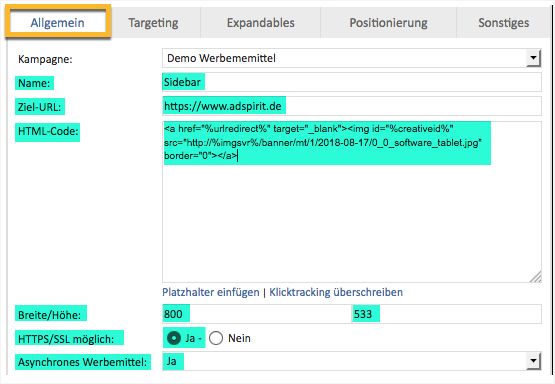The image size is (555, 384).
Task: Open the Asynchrones Werbemittel Ja selector
Action: click(x=351, y=361)
